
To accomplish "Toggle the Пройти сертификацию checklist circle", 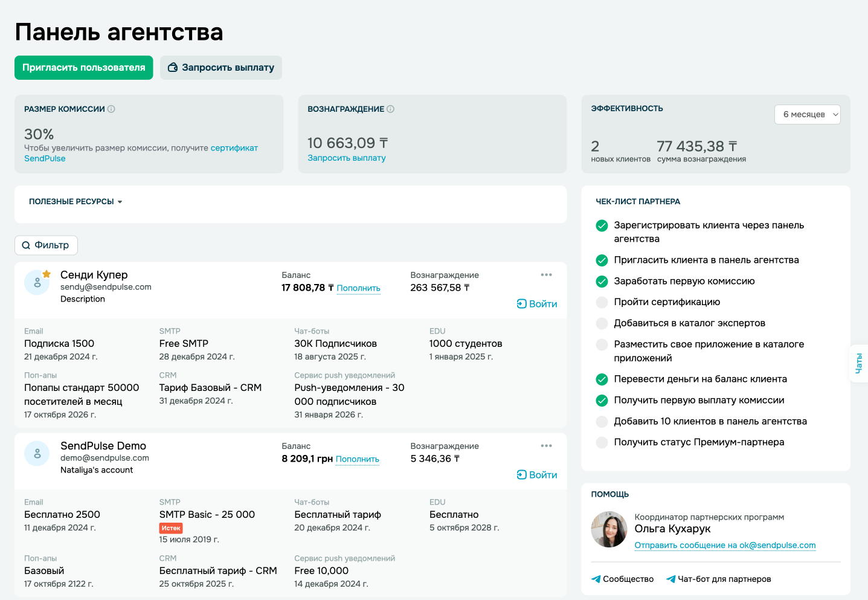I will [602, 302].
